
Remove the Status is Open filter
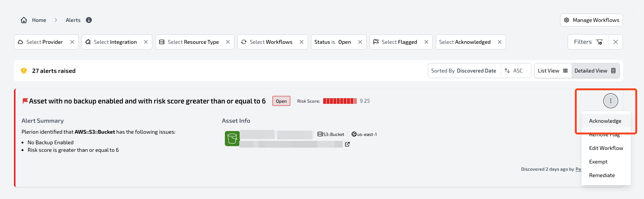tap(360, 42)
